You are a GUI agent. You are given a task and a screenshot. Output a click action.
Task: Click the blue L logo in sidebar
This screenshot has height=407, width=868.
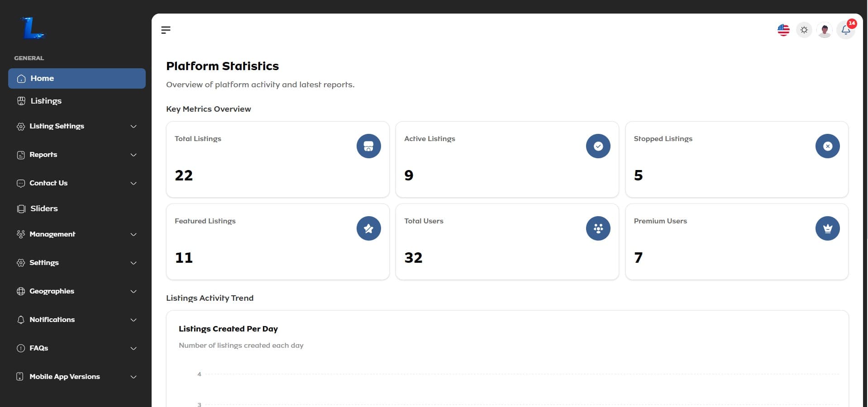(33, 28)
